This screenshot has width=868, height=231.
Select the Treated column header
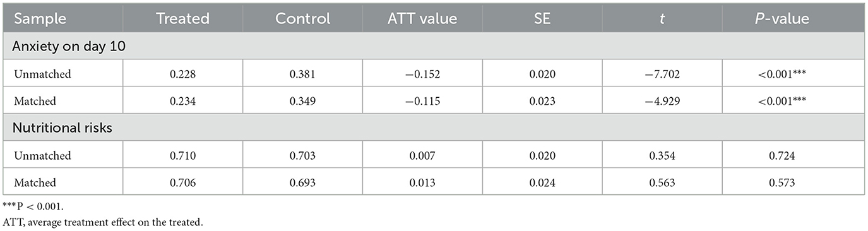[182, 18]
